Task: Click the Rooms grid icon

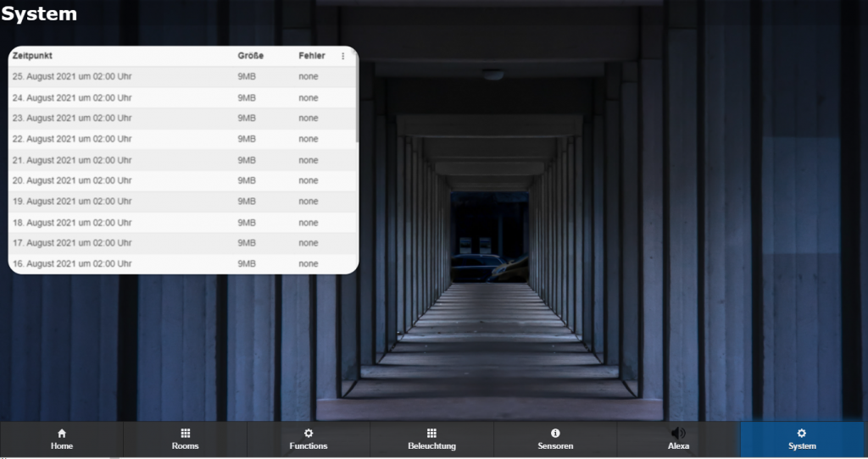Action: tap(185, 433)
